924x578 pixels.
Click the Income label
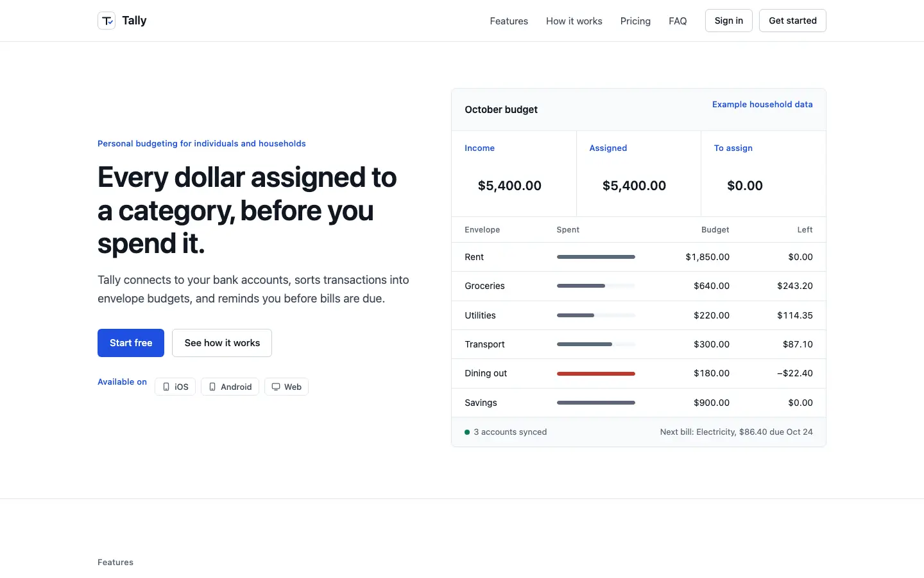pyautogui.click(x=479, y=148)
